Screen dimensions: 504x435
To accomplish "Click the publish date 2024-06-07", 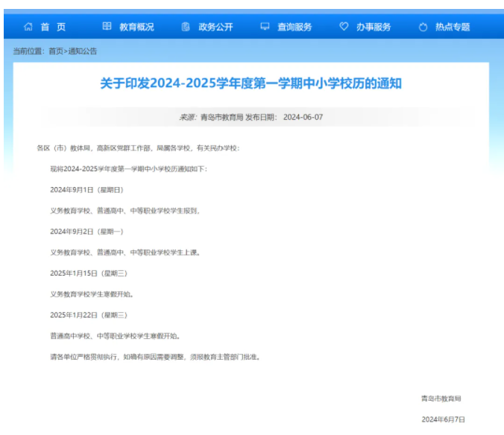I will [303, 117].
